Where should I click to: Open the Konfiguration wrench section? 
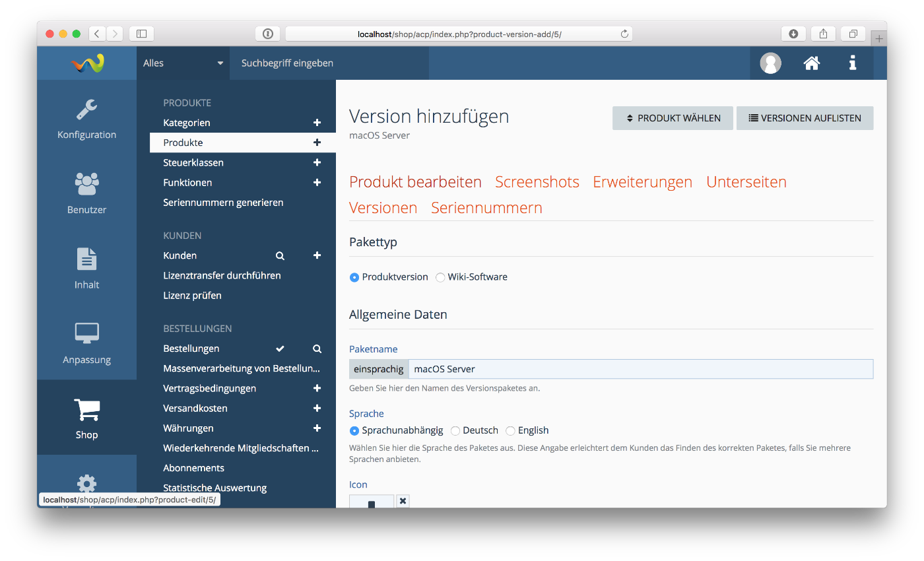(x=86, y=119)
